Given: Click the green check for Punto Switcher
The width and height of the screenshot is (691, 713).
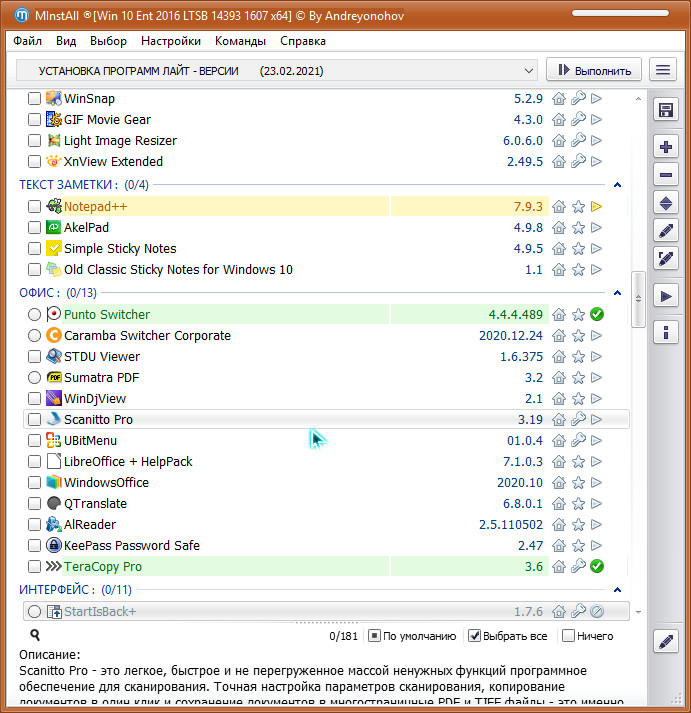Looking at the screenshot, I should click(597, 314).
